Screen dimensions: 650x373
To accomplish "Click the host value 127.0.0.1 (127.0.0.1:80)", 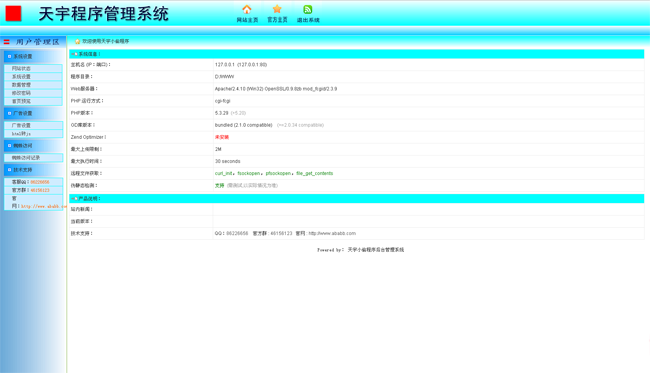I will click(x=241, y=65).
